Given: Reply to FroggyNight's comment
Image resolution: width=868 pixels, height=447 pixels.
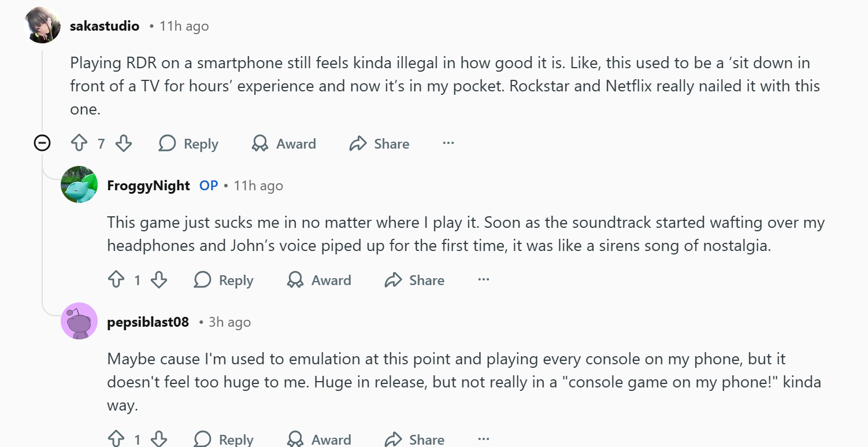Looking at the screenshot, I should (x=224, y=280).
